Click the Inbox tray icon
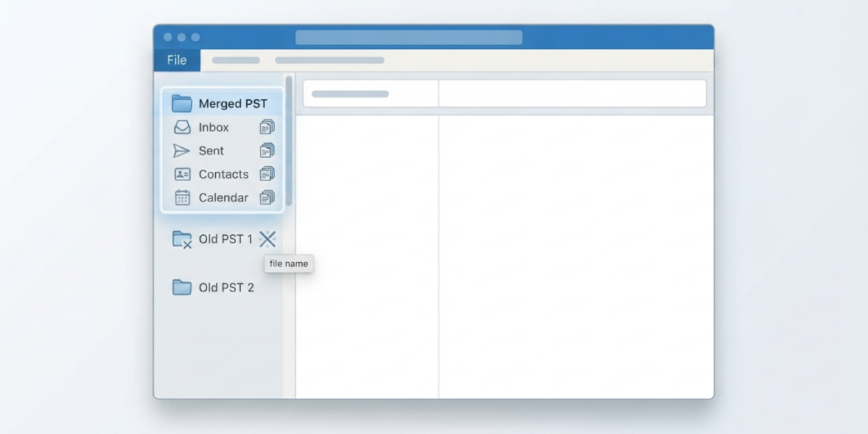The height and width of the screenshot is (434, 868). [x=182, y=127]
